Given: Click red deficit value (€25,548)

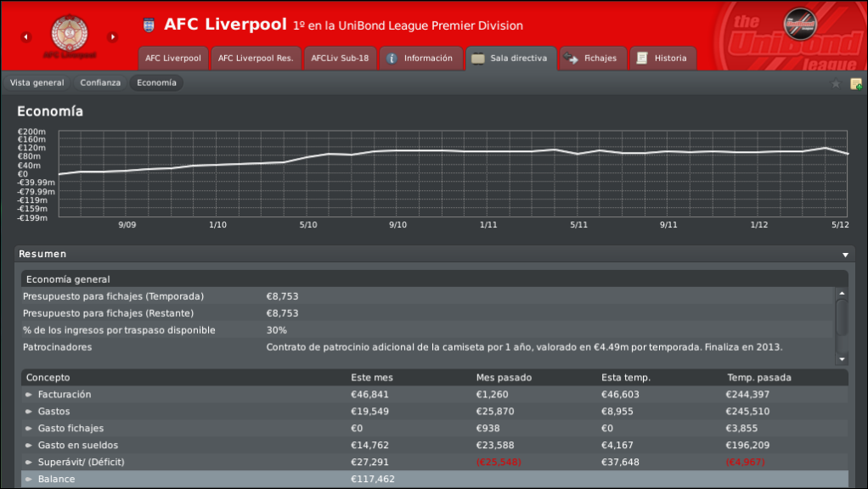Looking at the screenshot, I should click(499, 463).
